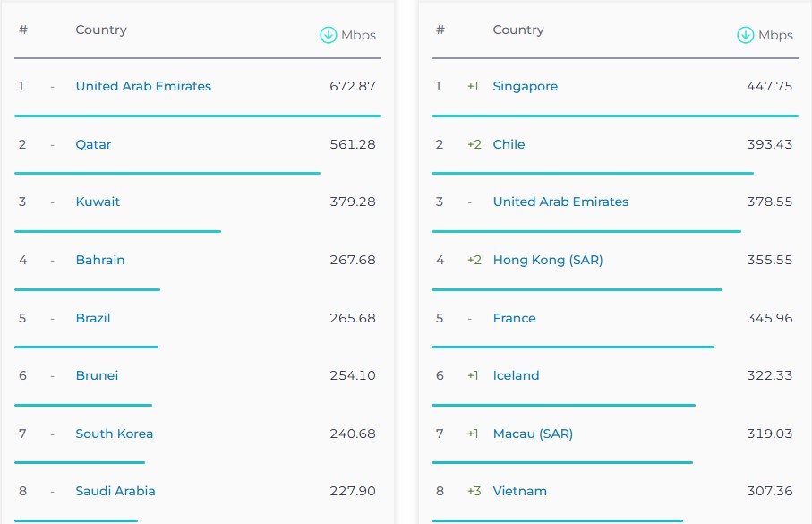Open United Arab Emirates link in left table

[x=143, y=86]
